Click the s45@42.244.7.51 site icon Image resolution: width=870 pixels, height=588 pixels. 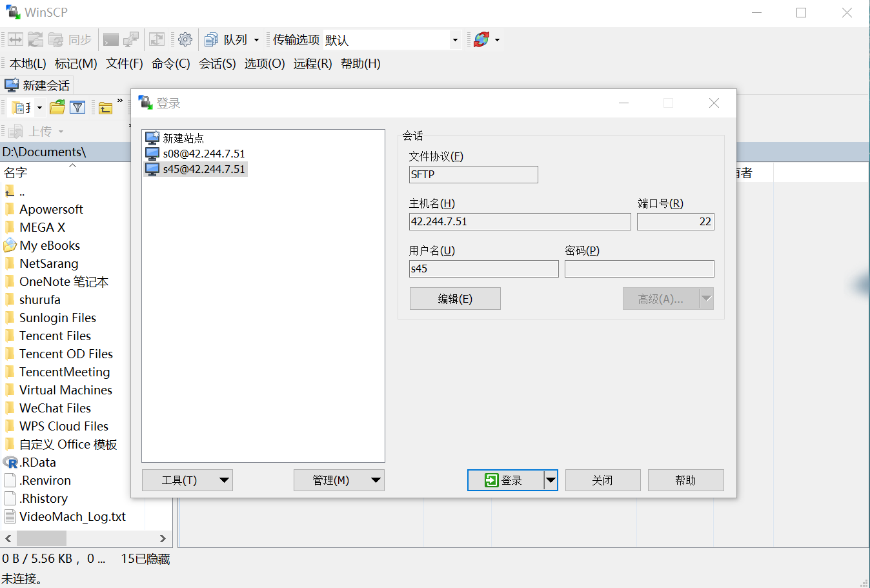click(x=152, y=169)
